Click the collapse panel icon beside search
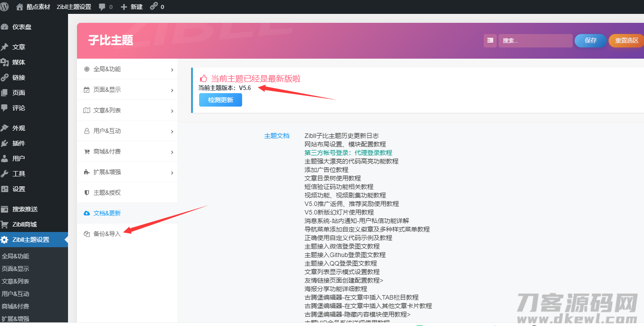The width and height of the screenshot is (644, 326). click(490, 40)
